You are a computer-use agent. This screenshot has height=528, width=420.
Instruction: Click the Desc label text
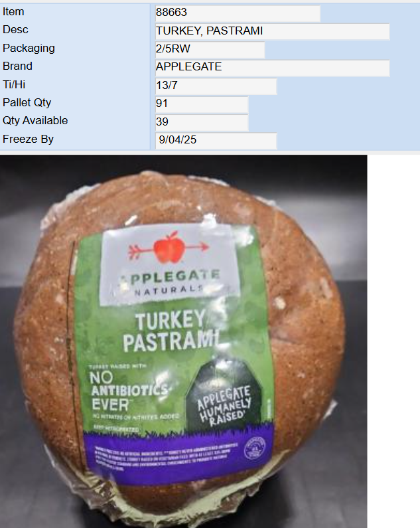15,30
